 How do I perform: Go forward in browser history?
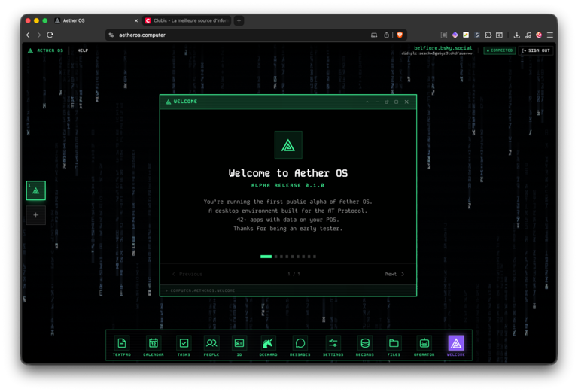[38, 35]
